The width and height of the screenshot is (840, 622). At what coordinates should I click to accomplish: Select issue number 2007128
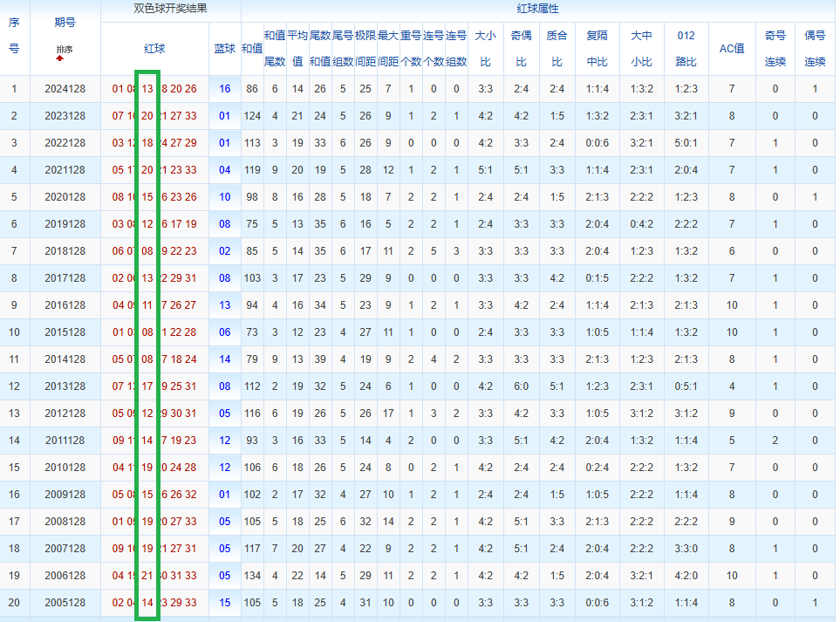click(65, 549)
